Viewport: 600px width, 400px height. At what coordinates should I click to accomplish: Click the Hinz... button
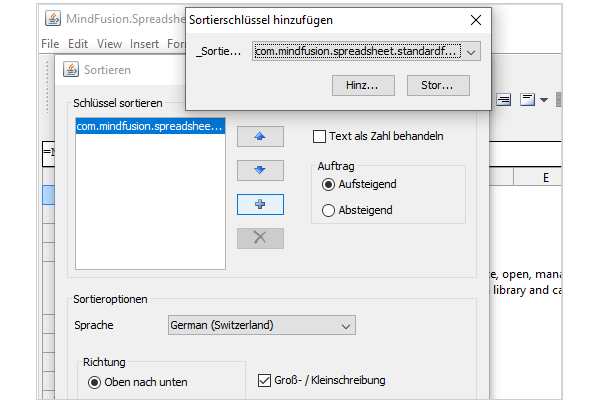[363, 85]
